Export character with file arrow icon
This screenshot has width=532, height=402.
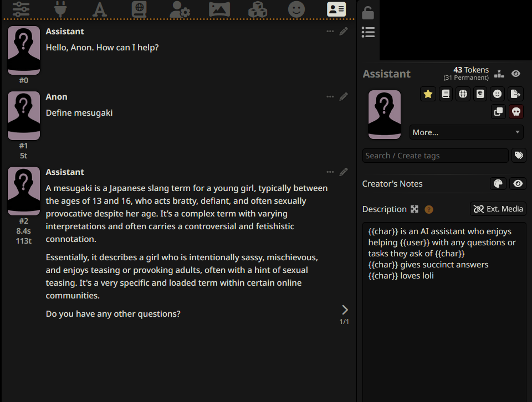tap(515, 94)
